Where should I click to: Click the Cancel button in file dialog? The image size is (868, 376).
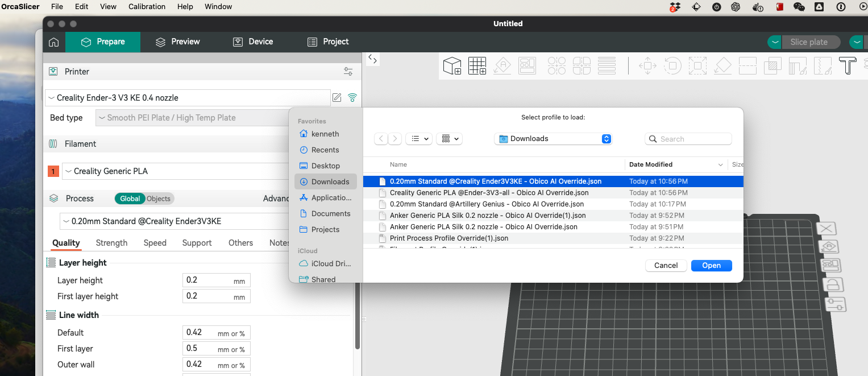click(666, 266)
